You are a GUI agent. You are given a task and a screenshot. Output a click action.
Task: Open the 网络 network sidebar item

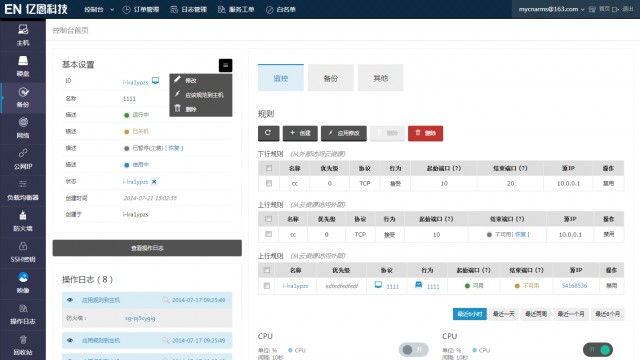(23, 128)
